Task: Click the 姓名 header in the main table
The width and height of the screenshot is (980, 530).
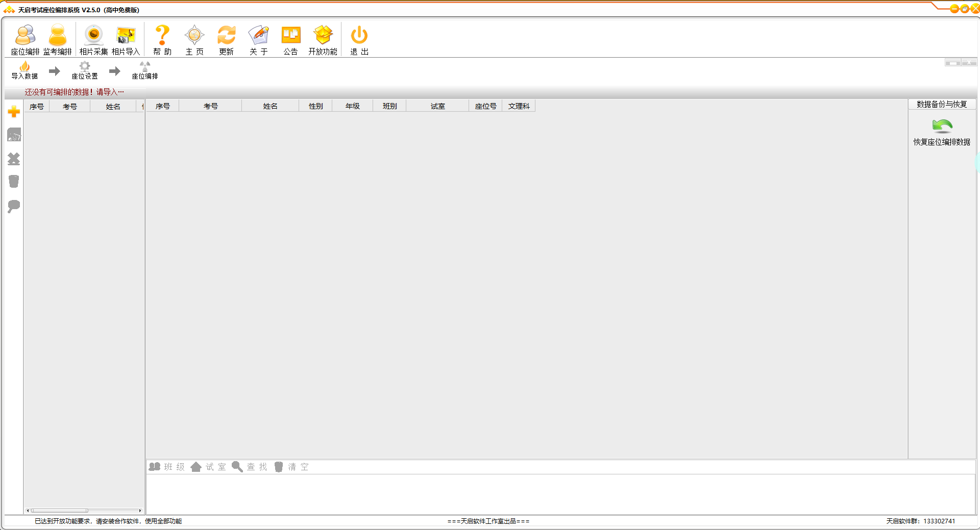Action: (271, 106)
